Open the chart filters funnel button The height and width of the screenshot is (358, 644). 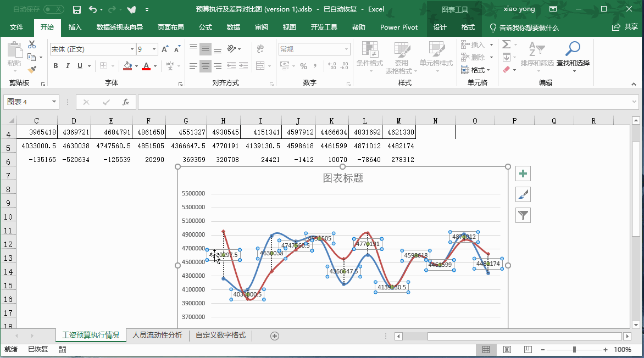523,215
